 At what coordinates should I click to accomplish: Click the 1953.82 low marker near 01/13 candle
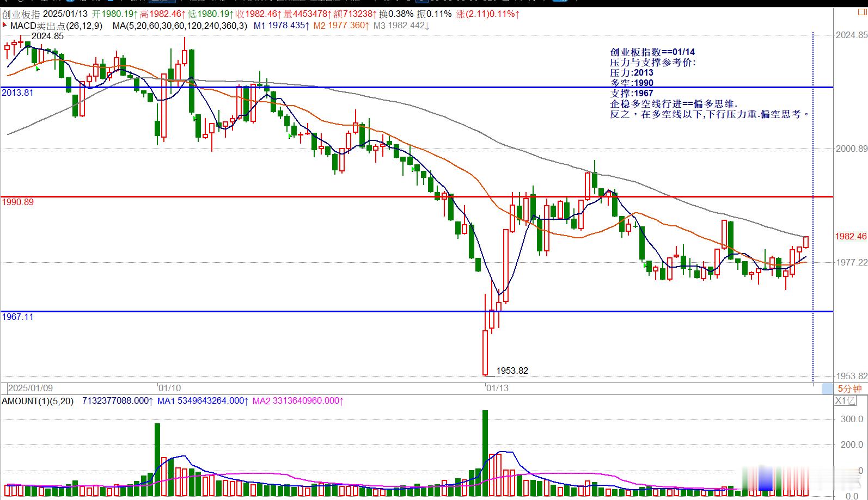pyautogui.click(x=512, y=371)
